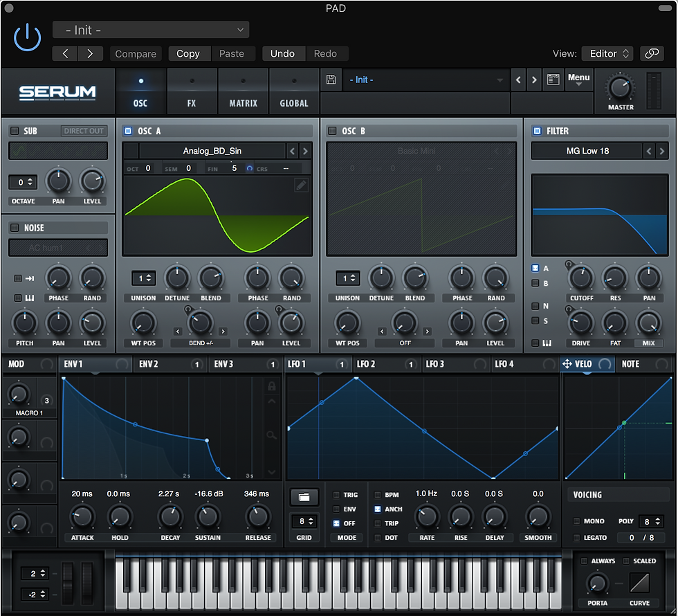The image size is (678, 616).
Task: Click the save preset floppy icon
Action: [x=331, y=80]
